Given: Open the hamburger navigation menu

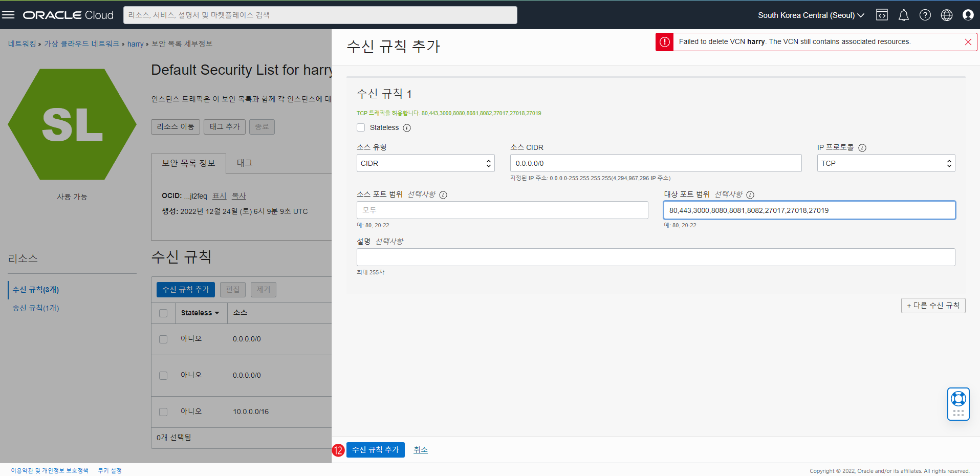Looking at the screenshot, I should [8, 15].
